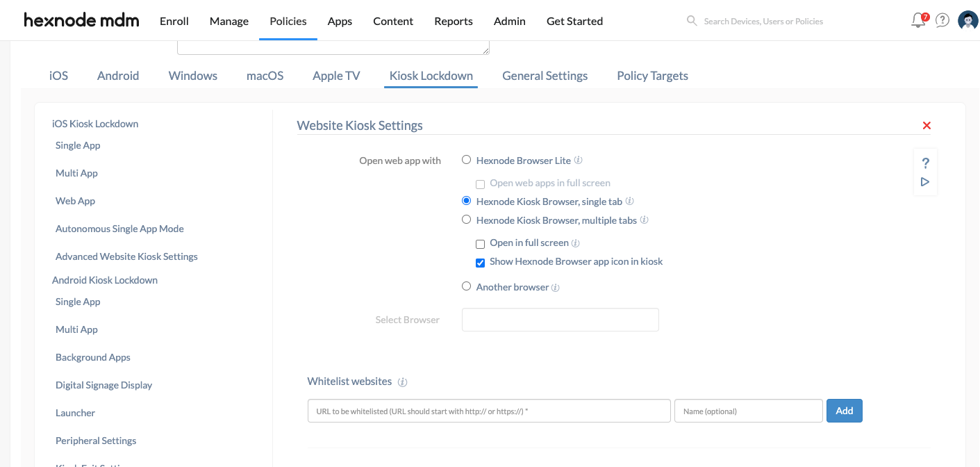
Task: Switch to the macOS tab
Action: (265, 76)
